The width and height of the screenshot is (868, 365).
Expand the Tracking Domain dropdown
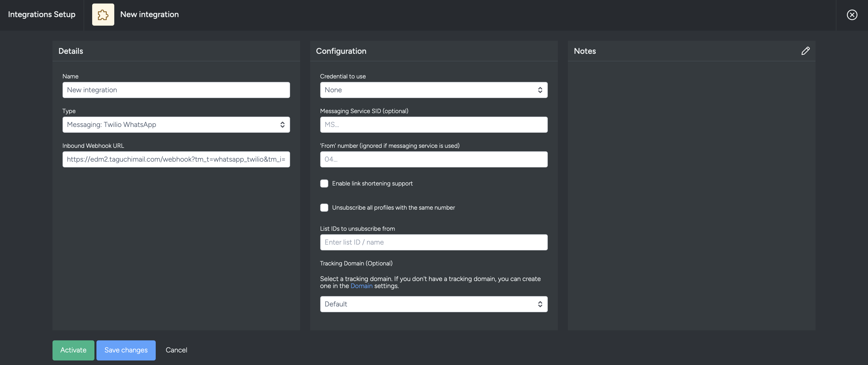434,304
